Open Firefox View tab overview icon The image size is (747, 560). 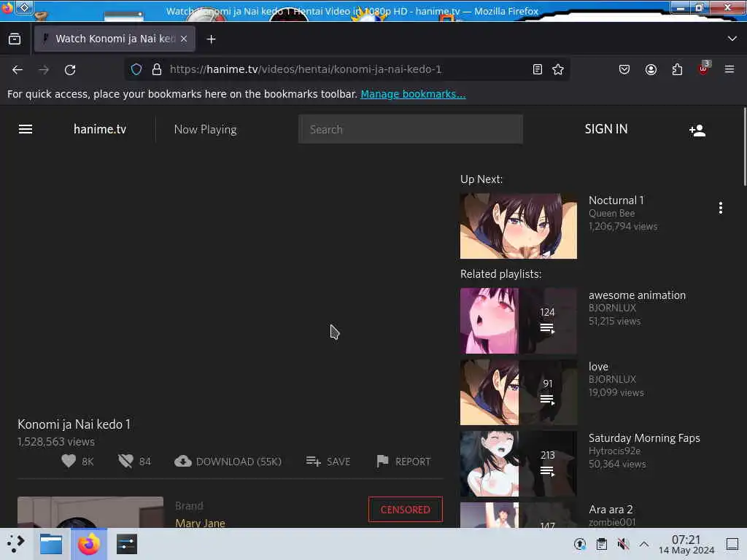click(15, 39)
